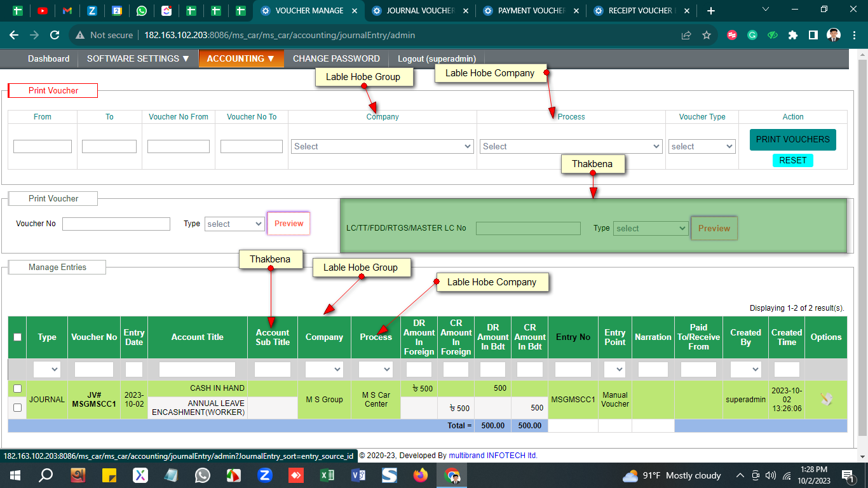The image size is (868, 488).
Task: Click the Voucher No input field
Action: (116, 224)
